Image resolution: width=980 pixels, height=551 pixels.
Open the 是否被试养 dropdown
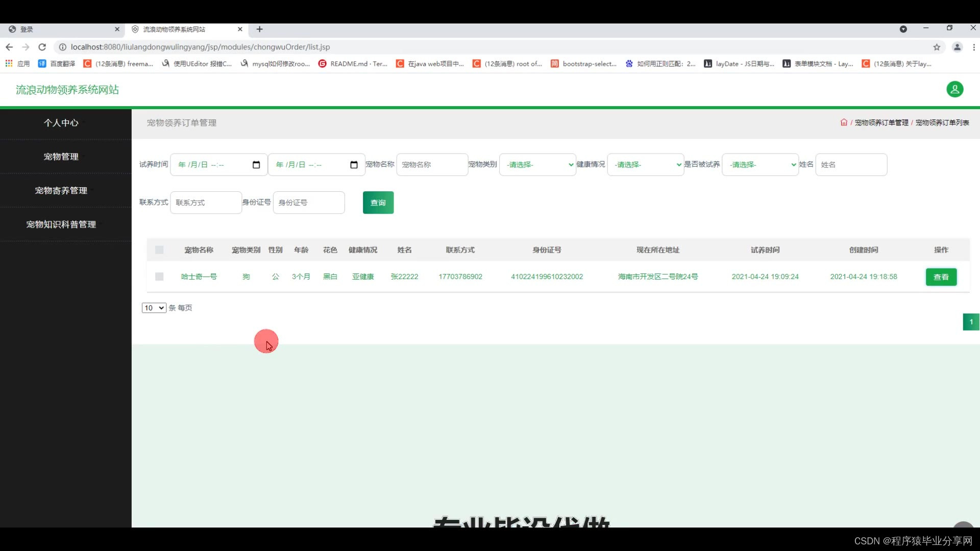pos(760,165)
